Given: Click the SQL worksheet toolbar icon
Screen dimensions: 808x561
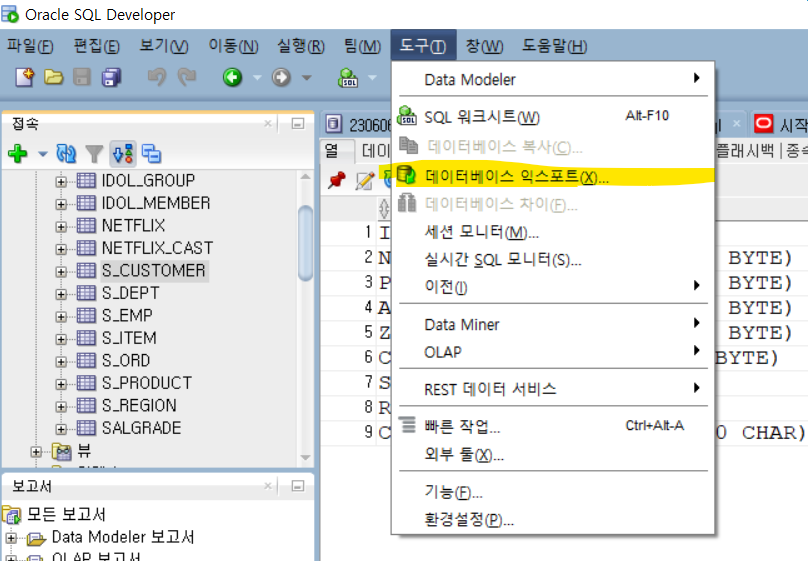Looking at the screenshot, I should (348, 77).
